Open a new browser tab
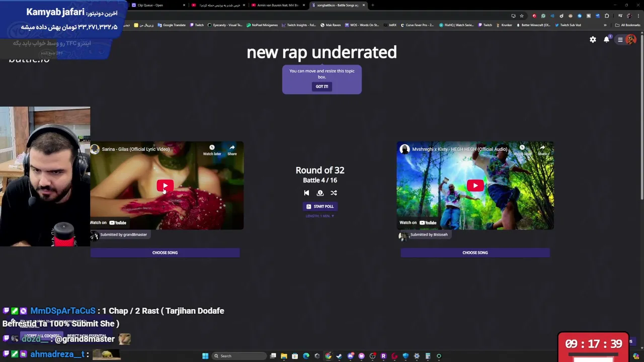 [x=372, y=5]
